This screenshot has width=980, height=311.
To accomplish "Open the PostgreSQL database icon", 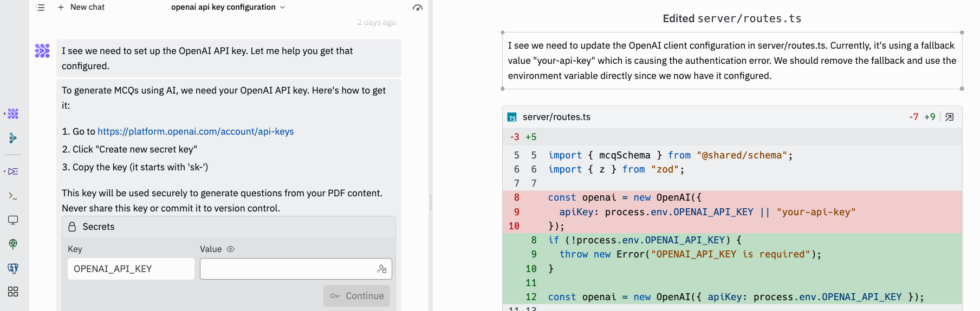I will [13, 268].
